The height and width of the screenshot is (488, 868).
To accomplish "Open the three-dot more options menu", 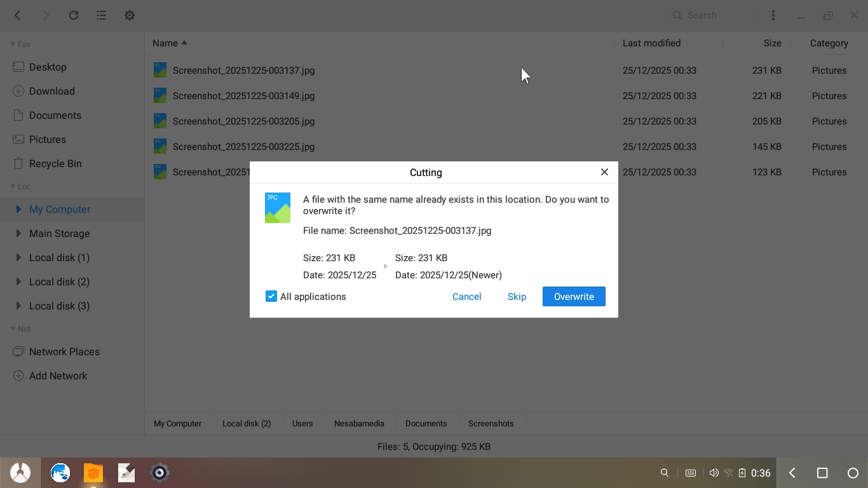I will (x=773, y=15).
